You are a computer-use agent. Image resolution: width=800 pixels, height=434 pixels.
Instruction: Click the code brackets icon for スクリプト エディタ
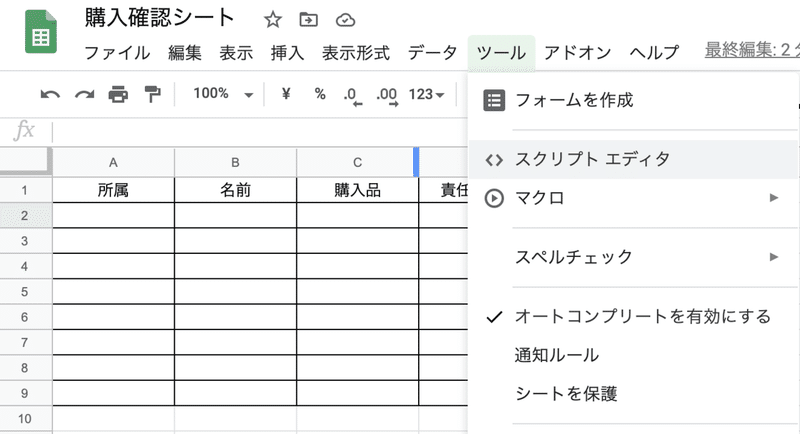click(x=494, y=160)
